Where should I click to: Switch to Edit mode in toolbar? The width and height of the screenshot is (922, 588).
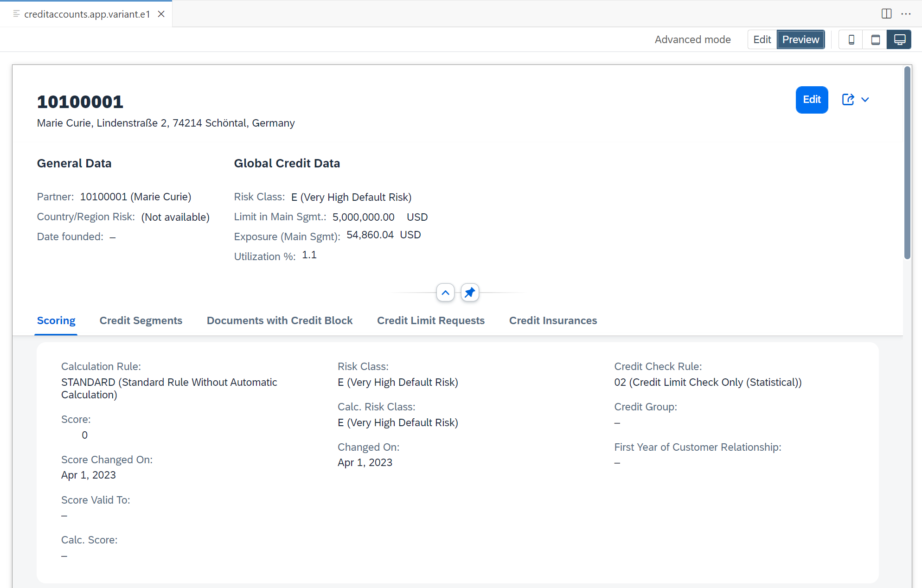[762, 39]
